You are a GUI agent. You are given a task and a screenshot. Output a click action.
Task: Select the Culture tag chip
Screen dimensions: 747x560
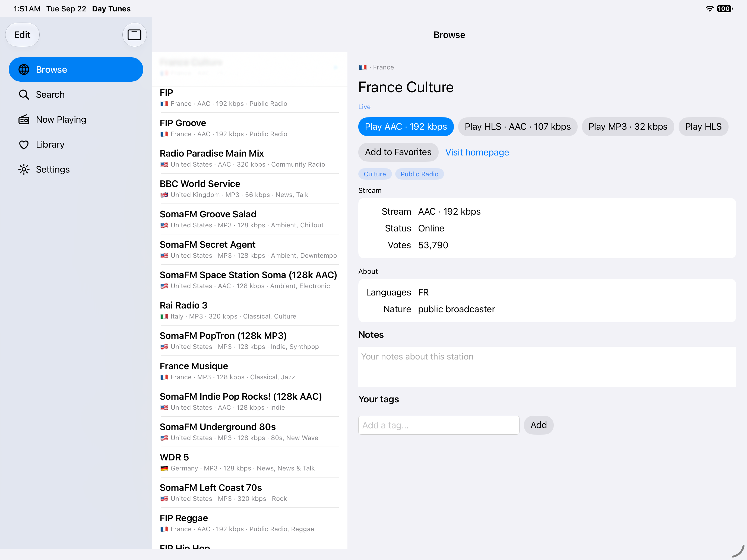[375, 174]
